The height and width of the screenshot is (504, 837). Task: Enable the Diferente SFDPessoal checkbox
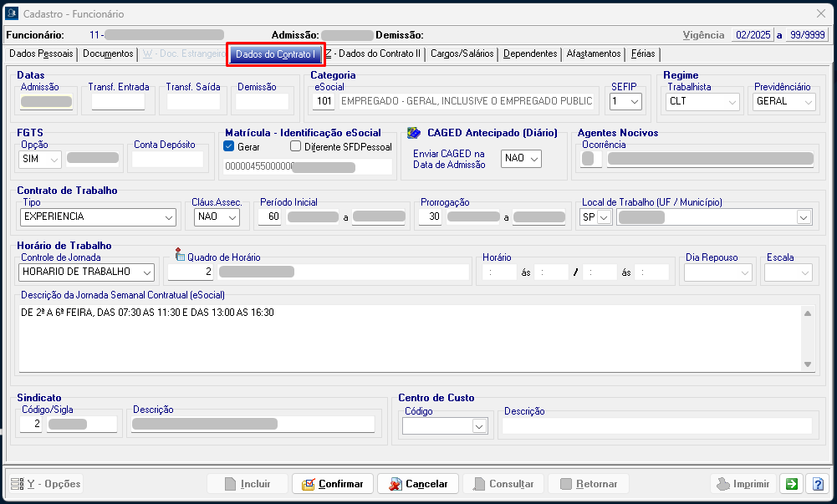point(296,146)
